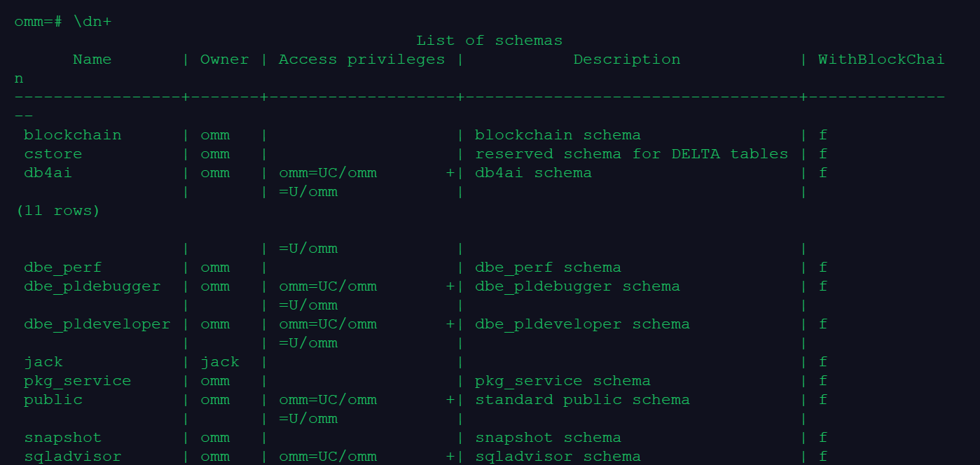
Task: Click the Description column header
Action: coord(626,60)
